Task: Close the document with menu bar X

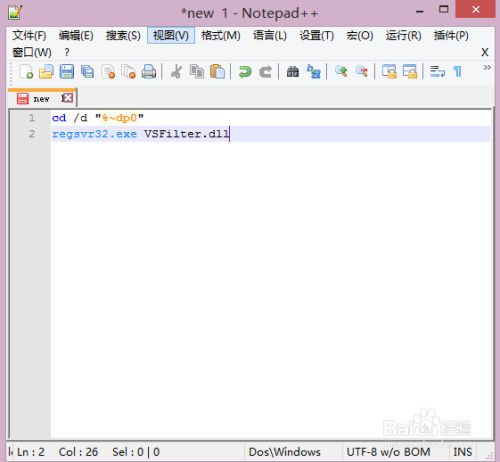Action: (485, 52)
